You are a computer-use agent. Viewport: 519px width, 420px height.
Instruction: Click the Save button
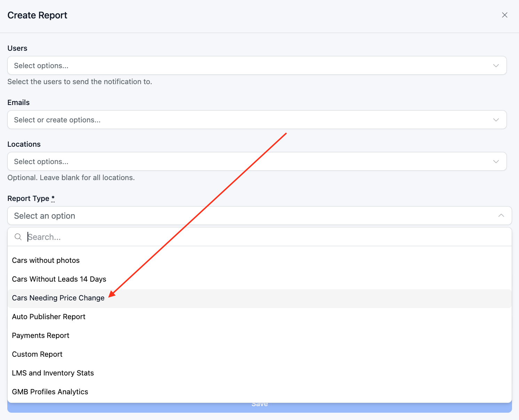pyautogui.click(x=259, y=407)
